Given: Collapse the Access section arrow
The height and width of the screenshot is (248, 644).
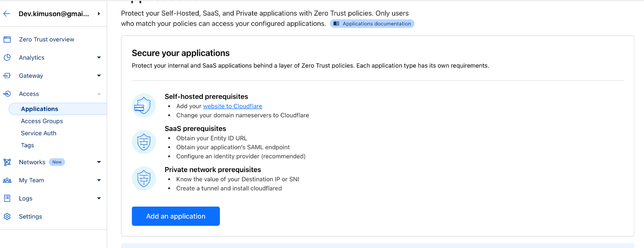Looking at the screenshot, I should (x=99, y=94).
